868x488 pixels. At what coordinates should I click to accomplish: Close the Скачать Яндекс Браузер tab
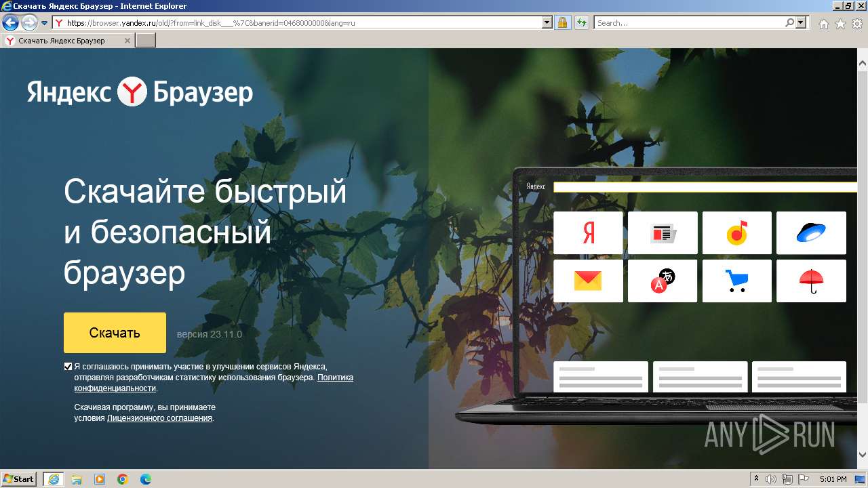click(127, 41)
